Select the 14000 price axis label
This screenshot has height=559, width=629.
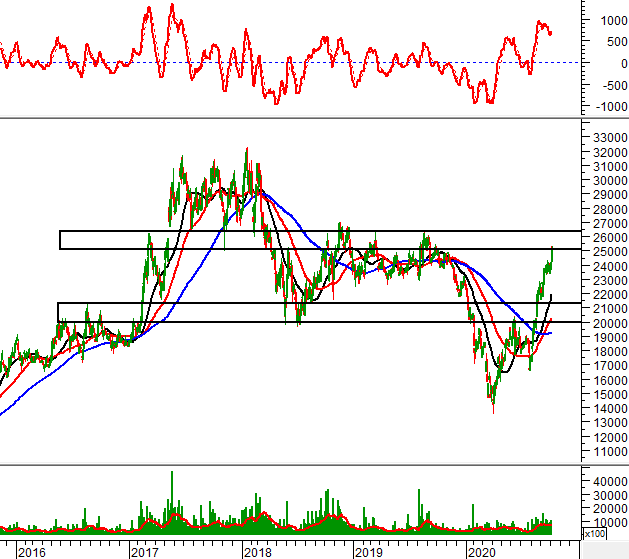(610, 408)
